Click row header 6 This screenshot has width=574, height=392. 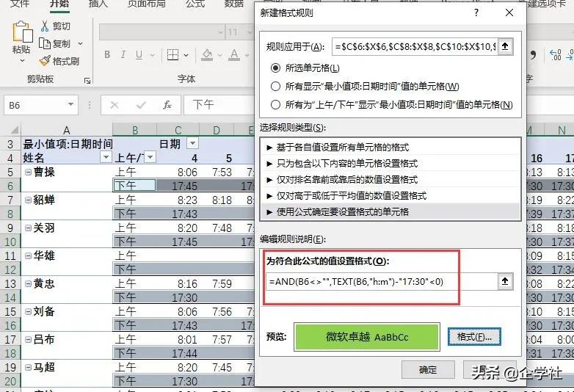pyautogui.click(x=10, y=186)
